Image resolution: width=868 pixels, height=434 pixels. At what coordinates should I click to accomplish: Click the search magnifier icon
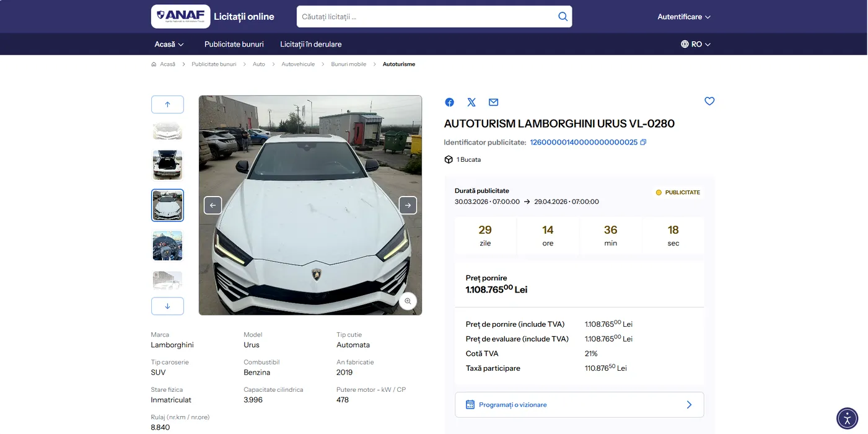pos(563,17)
